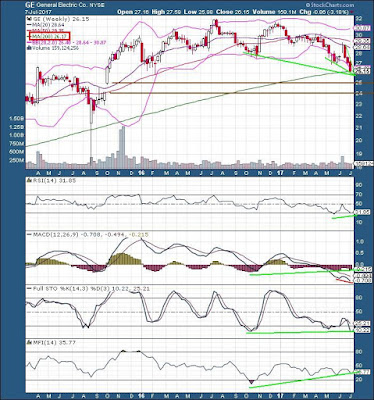Select the 20 level on MFI axis
Image resolution: width=374 pixels, height=400 pixels.
359,379
